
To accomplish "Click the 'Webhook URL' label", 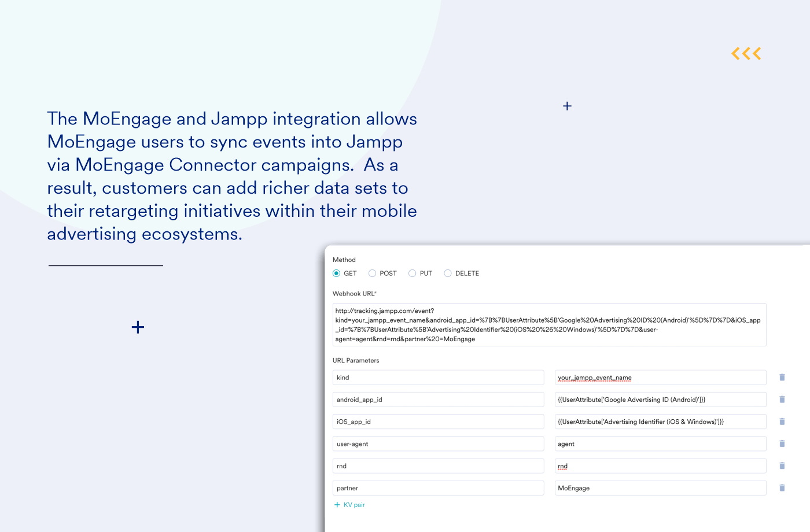I will (x=355, y=294).
